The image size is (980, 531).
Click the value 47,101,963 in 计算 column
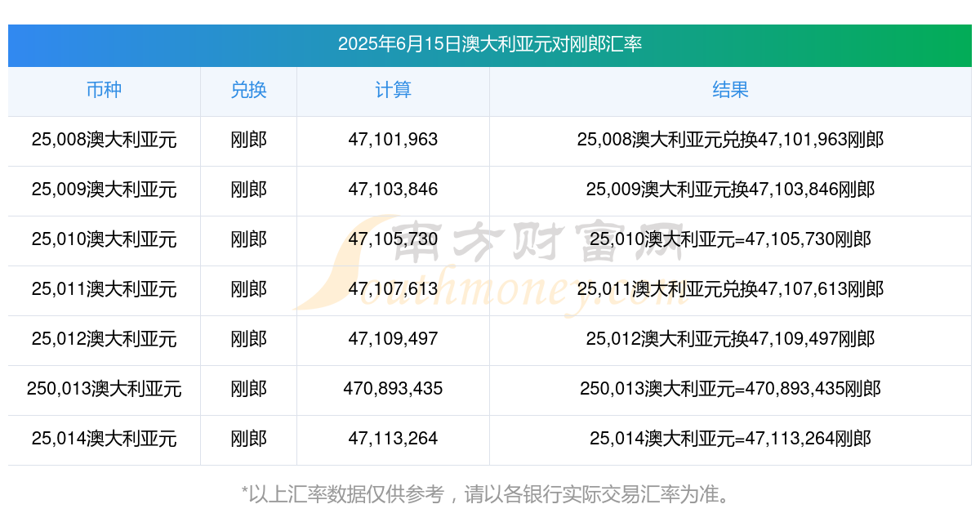click(393, 140)
